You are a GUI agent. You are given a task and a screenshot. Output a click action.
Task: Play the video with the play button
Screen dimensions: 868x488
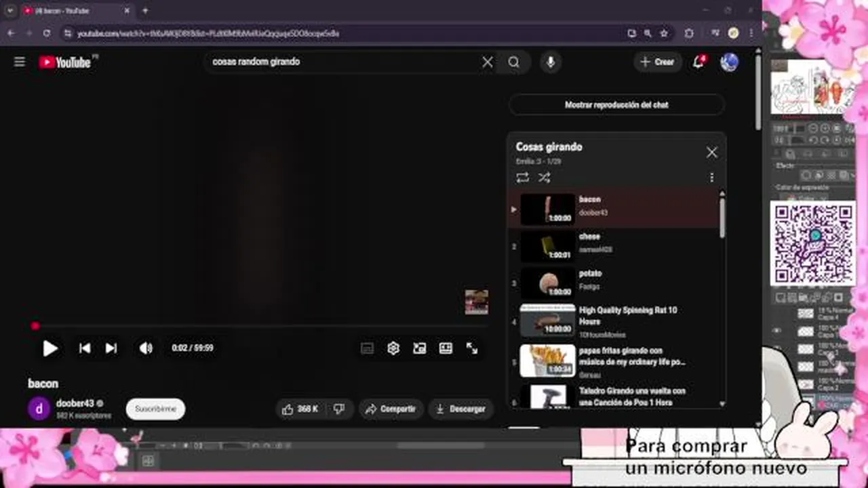tap(50, 348)
